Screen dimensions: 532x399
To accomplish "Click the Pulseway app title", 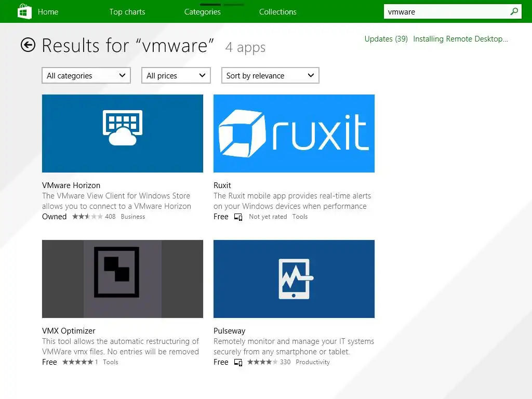I will (229, 331).
